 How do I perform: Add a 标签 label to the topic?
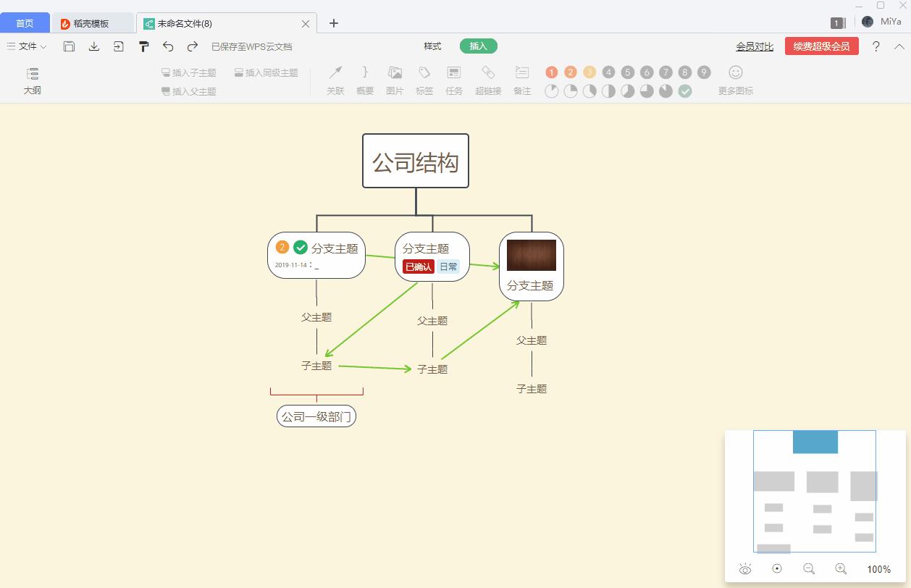tap(424, 80)
